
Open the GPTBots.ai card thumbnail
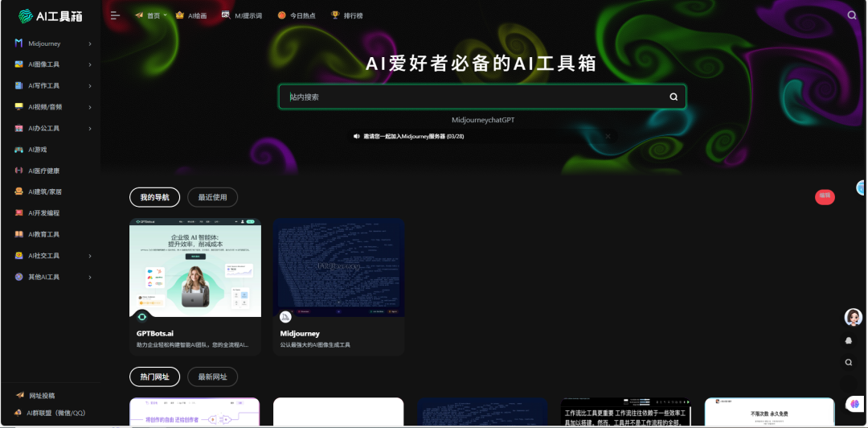coord(195,267)
